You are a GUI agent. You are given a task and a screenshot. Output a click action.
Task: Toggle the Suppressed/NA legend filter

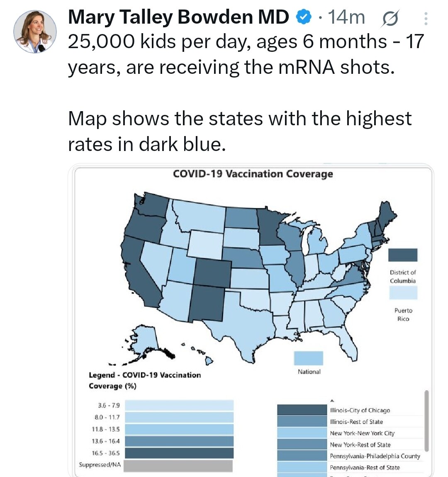pyautogui.click(x=178, y=465)
